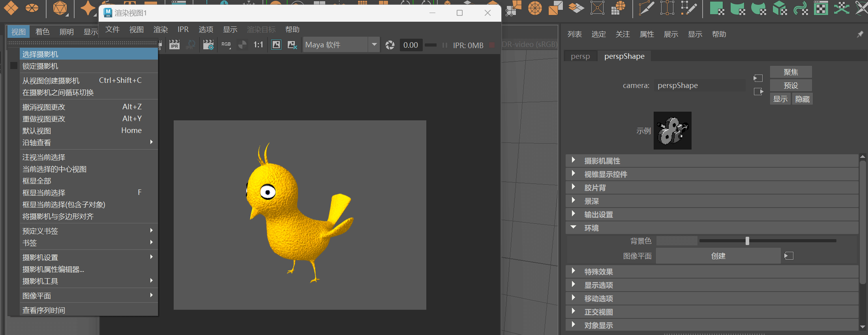
Task: Click the alpha channel display circle icon
Action: coord(242,45)
